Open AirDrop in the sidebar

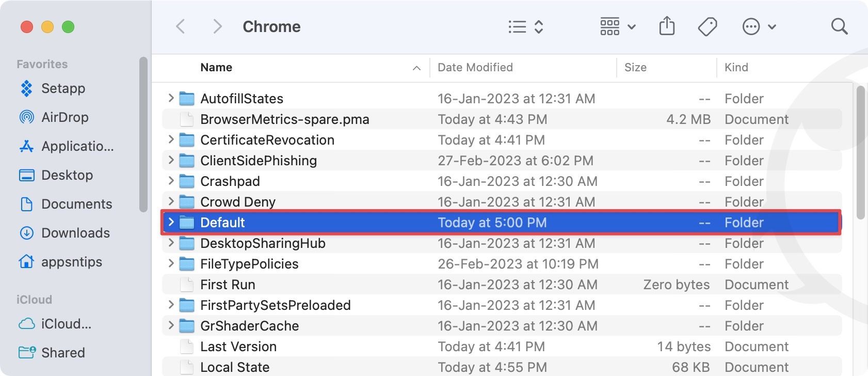pos(65,117)
